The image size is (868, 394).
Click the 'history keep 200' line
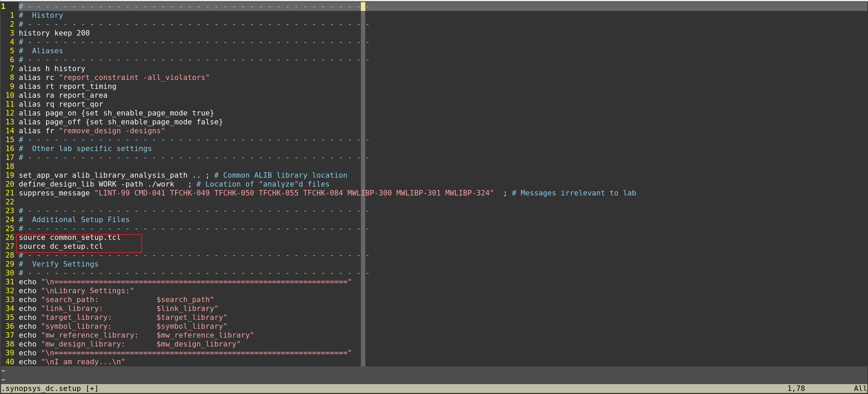(x=54, y=33)
